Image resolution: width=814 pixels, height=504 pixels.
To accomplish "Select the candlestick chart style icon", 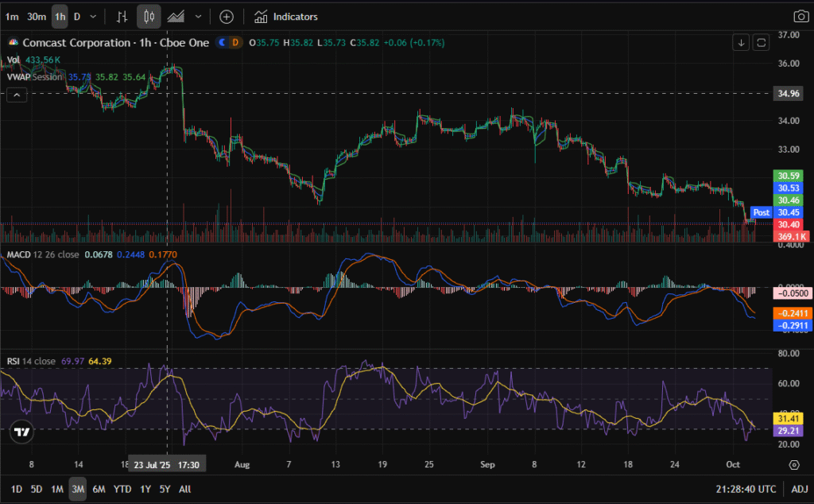I will (x=149, y=17).
